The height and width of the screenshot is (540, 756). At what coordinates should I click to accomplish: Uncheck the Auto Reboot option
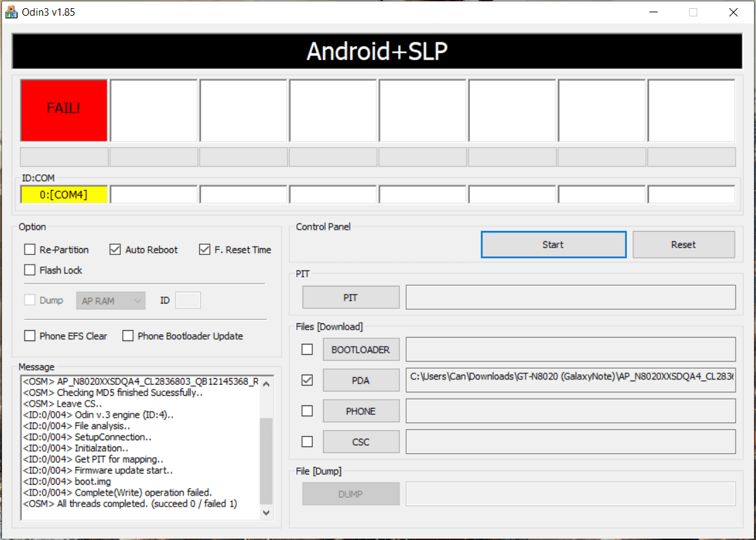pos(115,249)
